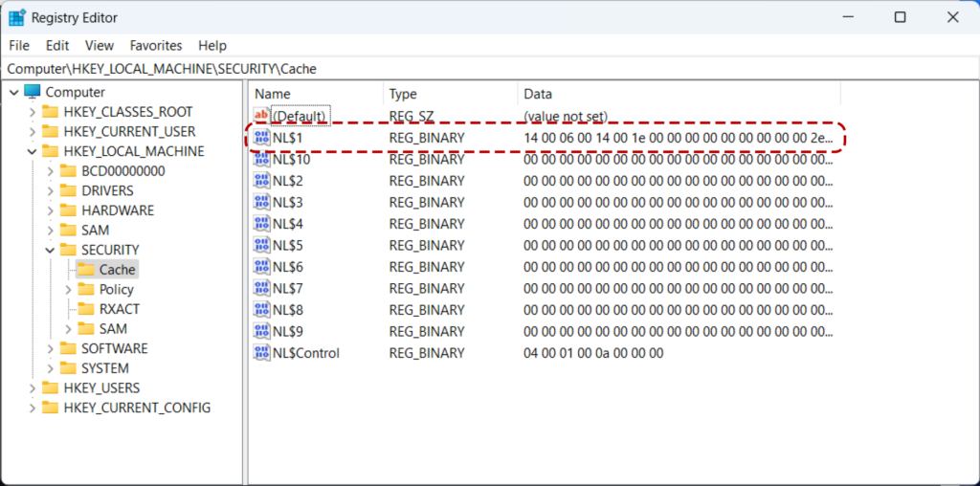
Task: Expand the BCD00000000 node
Action: click(x=50, y=171)
